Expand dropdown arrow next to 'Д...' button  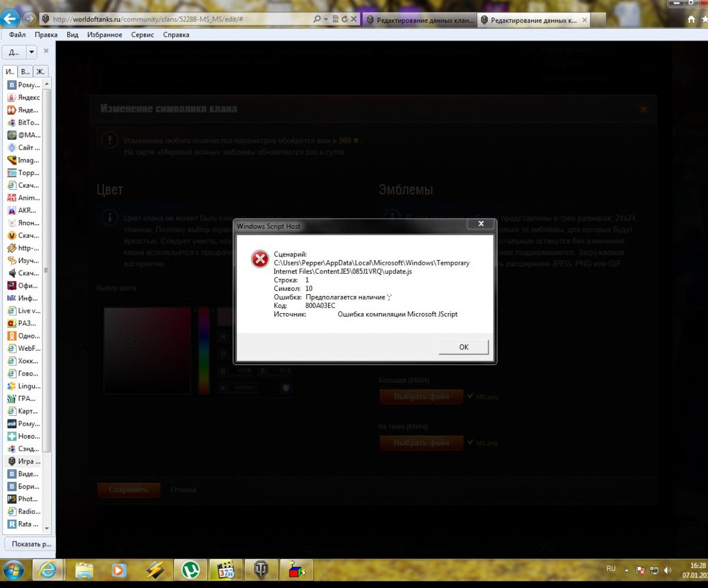click(31, 52)
